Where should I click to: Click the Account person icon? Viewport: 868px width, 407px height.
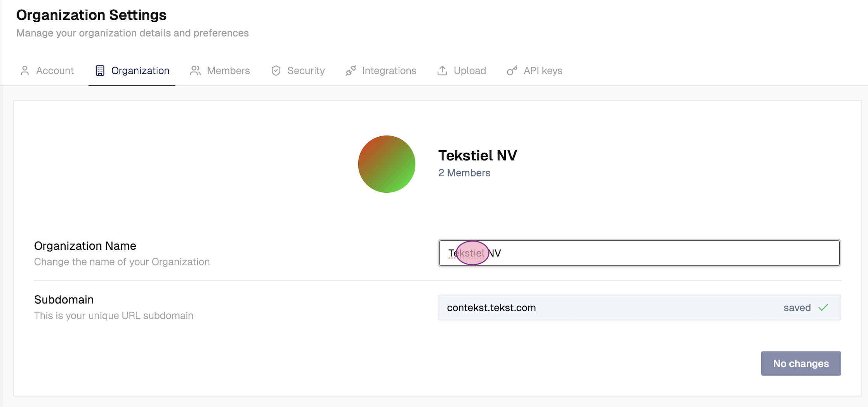pos(25,71)
